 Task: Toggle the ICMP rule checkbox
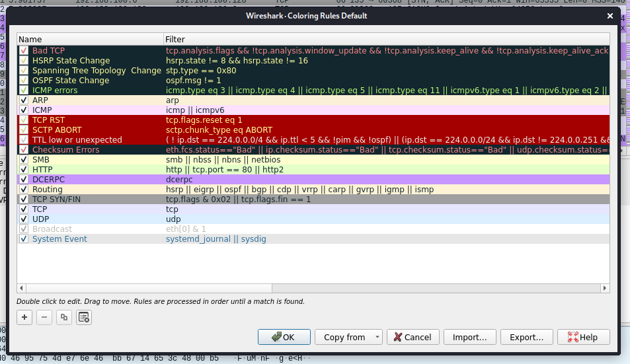coord(24,110)
